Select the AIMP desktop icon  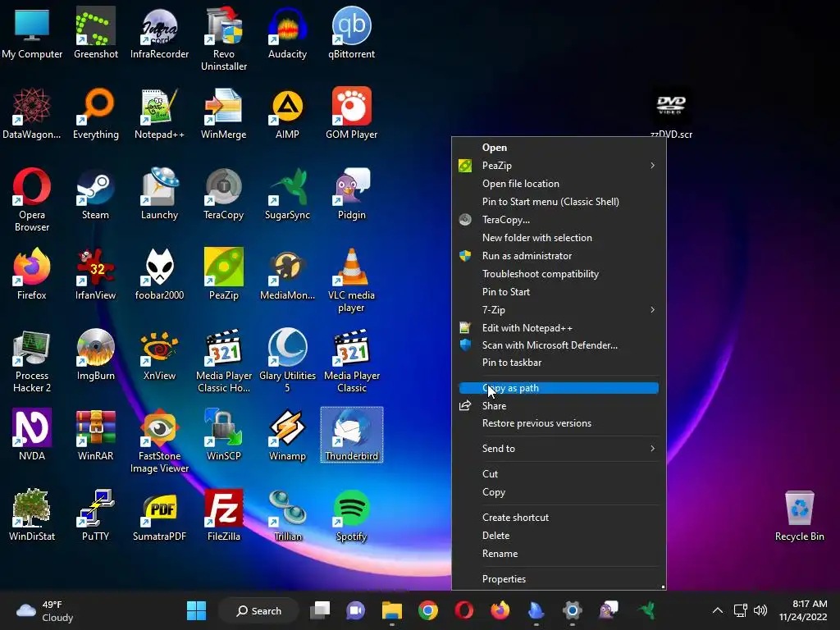pos(287,113)
